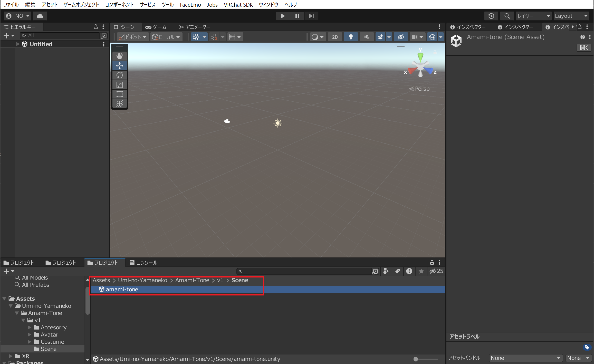
Task: Open Untitled scene options kebab menu
Action: click(x=104, y=44)
